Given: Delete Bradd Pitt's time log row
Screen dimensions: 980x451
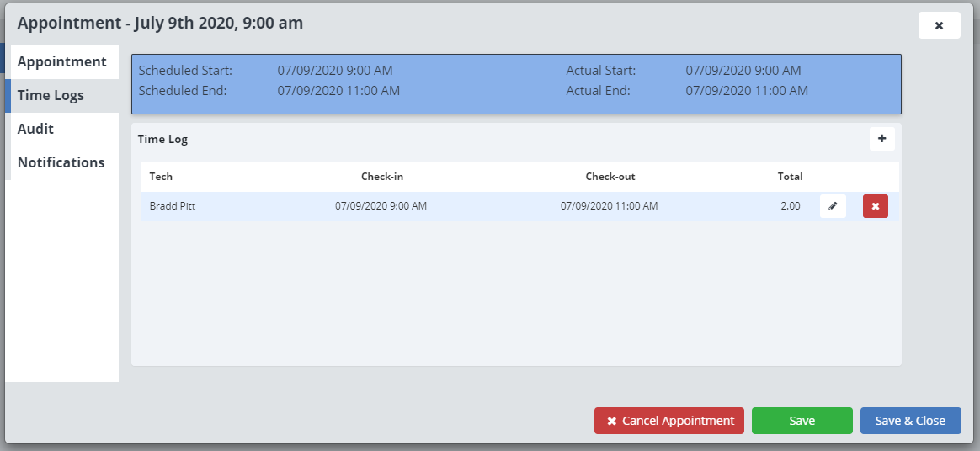Looking at the screenshot, I should click(x=875, y=206).
